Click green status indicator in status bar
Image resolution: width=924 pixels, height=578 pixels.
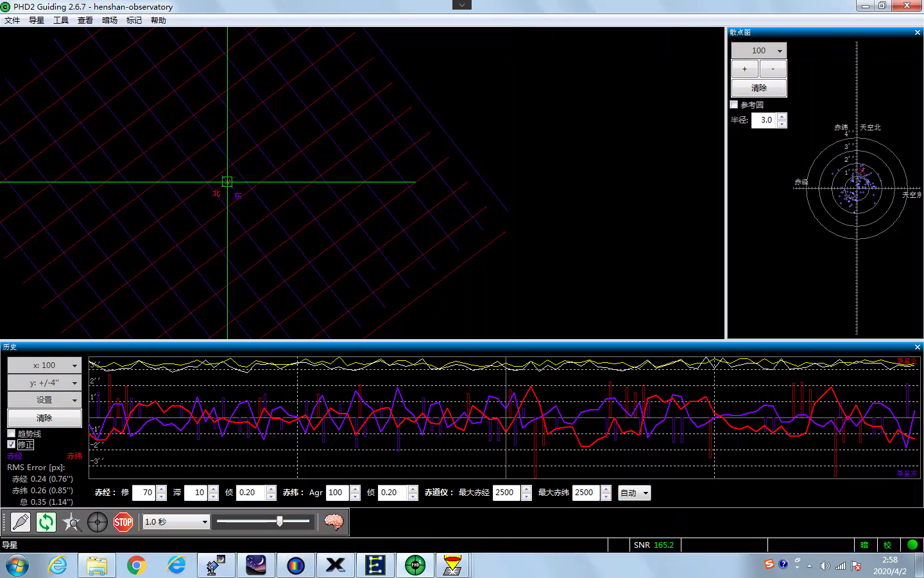coord(912,545)
